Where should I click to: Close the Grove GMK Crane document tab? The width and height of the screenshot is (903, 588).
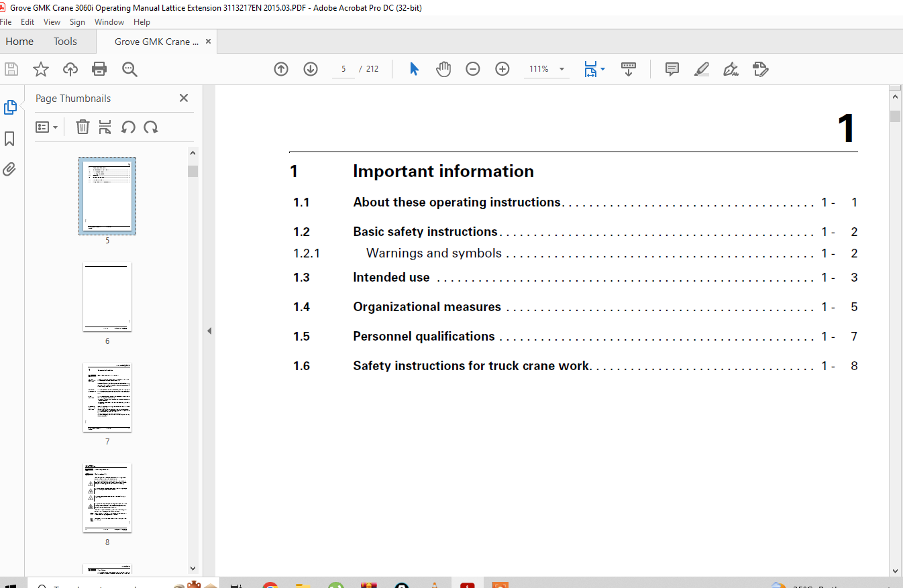[x=208, y=41]
